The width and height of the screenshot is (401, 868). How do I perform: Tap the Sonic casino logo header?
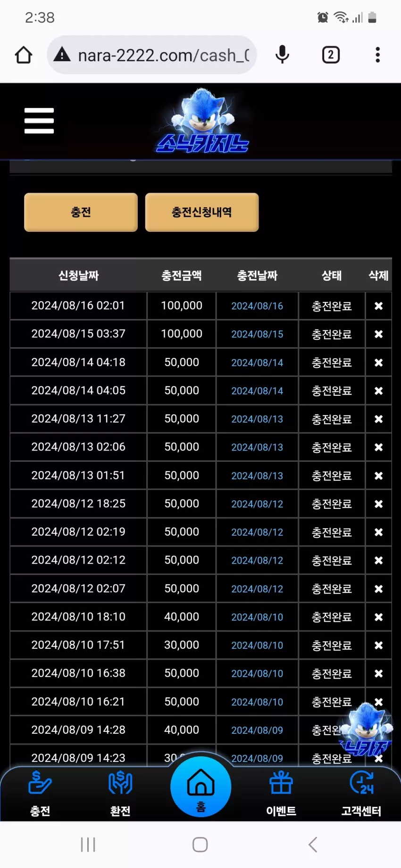click(203, 121)
